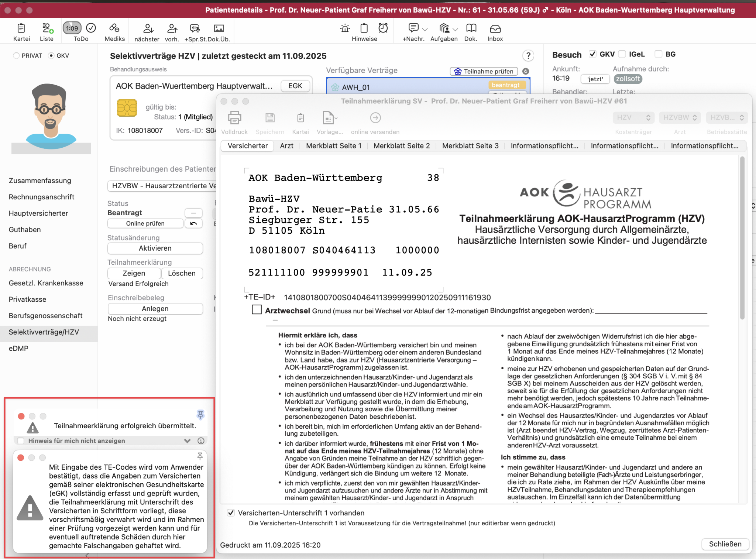Click the +Nachr. message icon
The height and width of the screenshot is (559, 756).
413,28
